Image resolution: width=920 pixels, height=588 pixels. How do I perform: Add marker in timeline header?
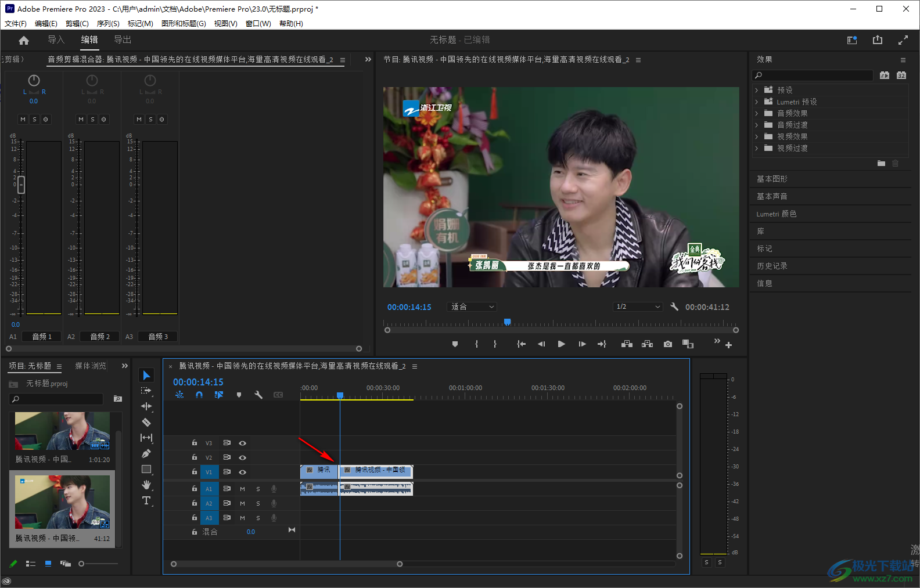click(239, 395)
